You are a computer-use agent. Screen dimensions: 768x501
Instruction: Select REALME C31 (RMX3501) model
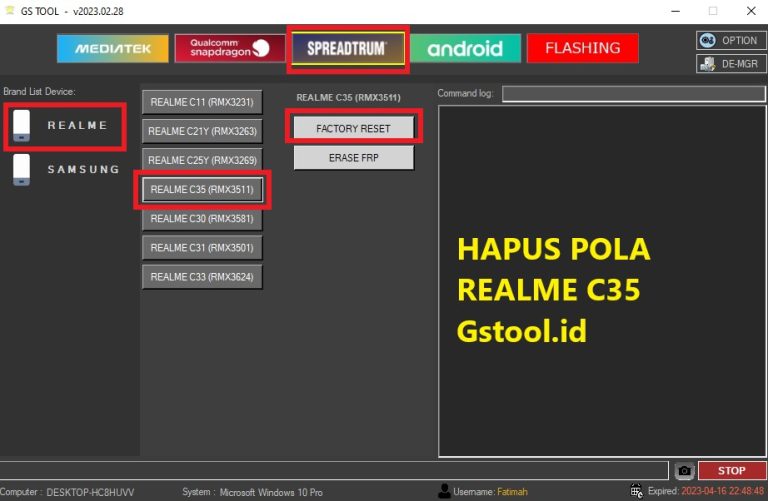[202, 248]
